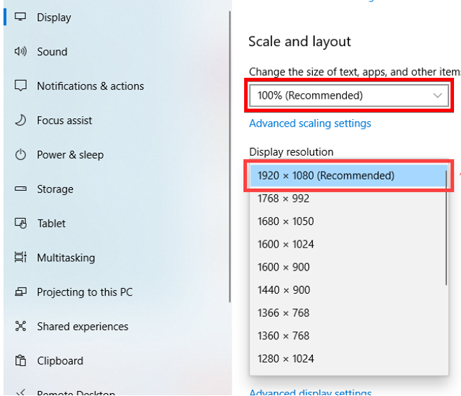Image resolution: width=461 pixels, height=396 pixels.
Task: Click the resolution list scrollbar thumb
Action: coord(446,228)
